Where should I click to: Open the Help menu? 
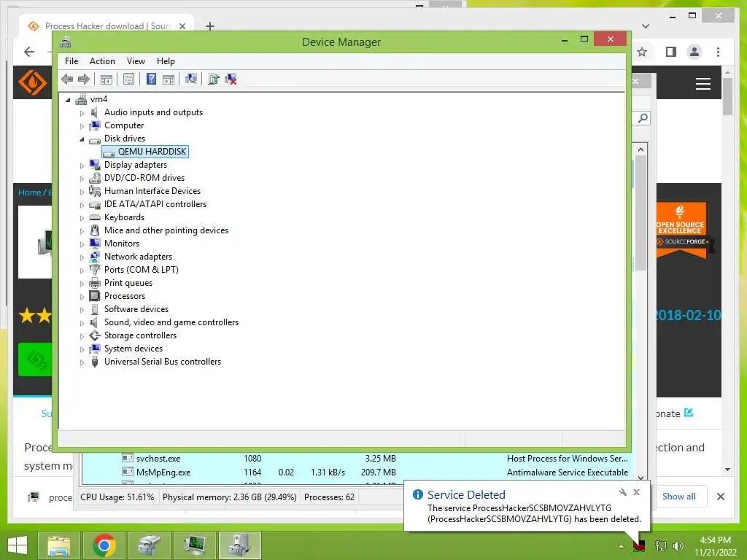click(x=166, y=61)
